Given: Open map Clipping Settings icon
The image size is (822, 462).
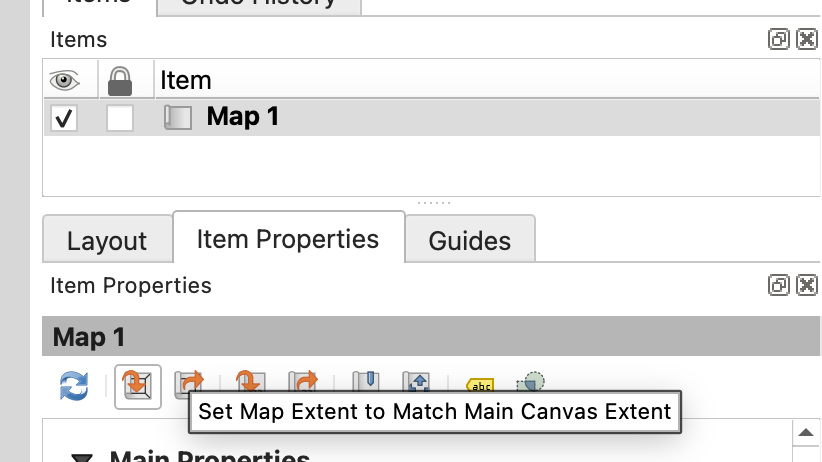Looking at the screenshot, I should (531, 384).
